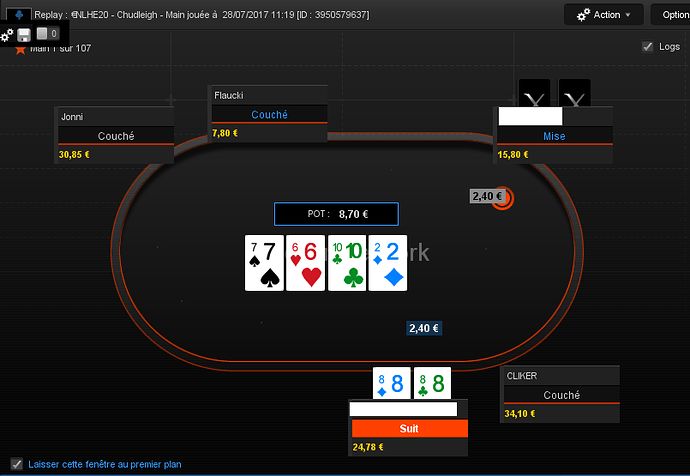The image size is (690, 476).
Task: Click the CLIKER player panel
Action: pyautogui.click(x=560, y=394)
